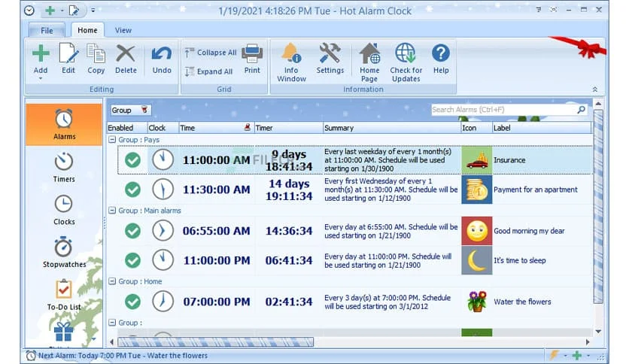Click the Search Alarms input field
This screenshot has height=364, width=629.
(x=503, y=110)
